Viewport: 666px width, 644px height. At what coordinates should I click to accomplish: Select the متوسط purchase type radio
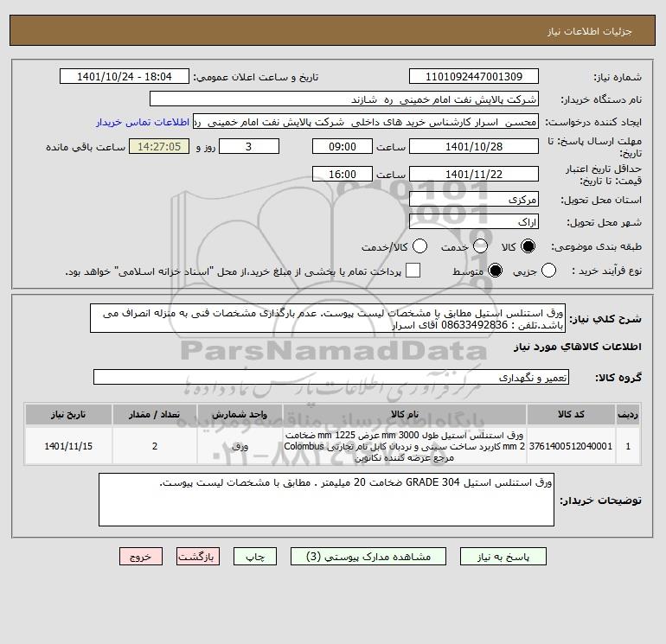(495, 271)
